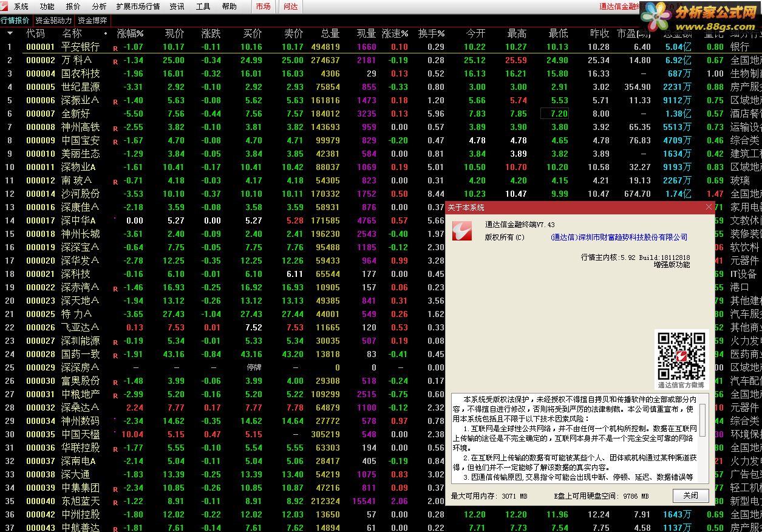Click the 问达 button in the top bar
Screen dimensions: 762x532
pos(291,7)
